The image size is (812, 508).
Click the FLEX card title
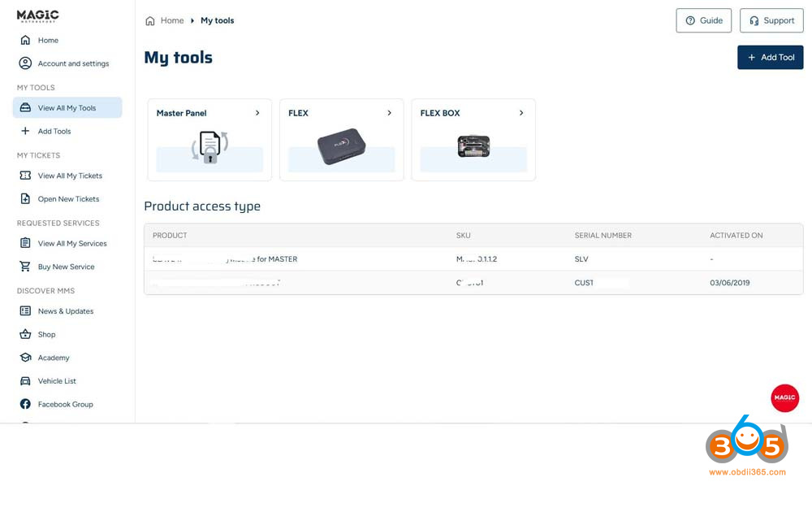pyautogui.click(x=298, y=113)
